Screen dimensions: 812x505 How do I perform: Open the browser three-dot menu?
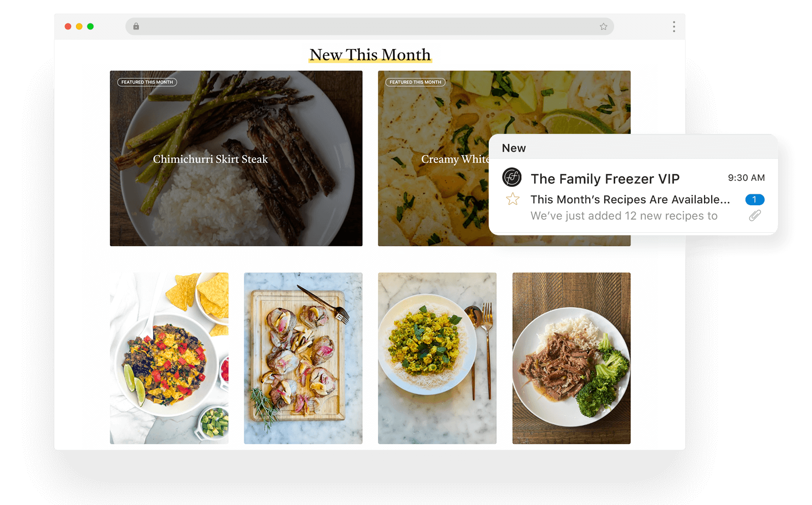click(674, 26)
